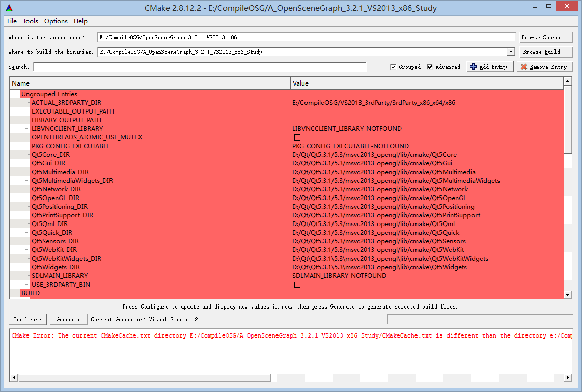This screenshot has height=392, width=582.
Task: Click the Remove Entry button label
Action: [548, 67]
